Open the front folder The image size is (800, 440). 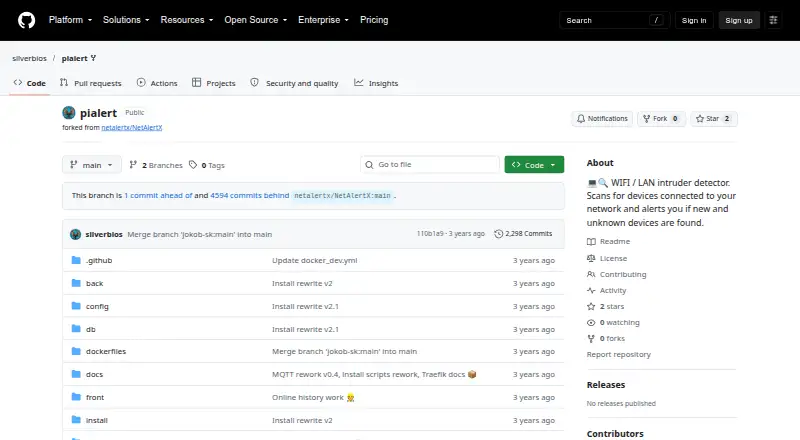click(x=95, y=397)
